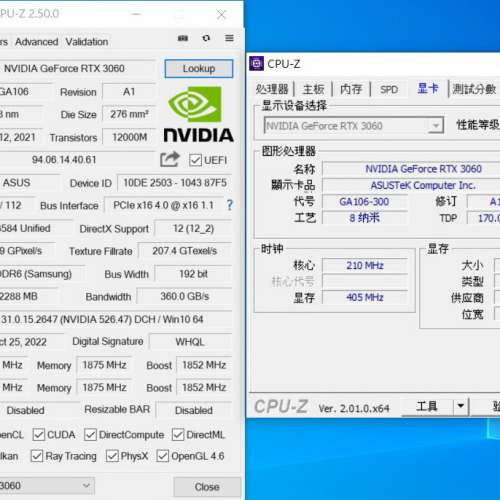This screenshot has height=500, width=500.
Task: Close the GPU-Z window with the X button
Action: click(222, 14)
